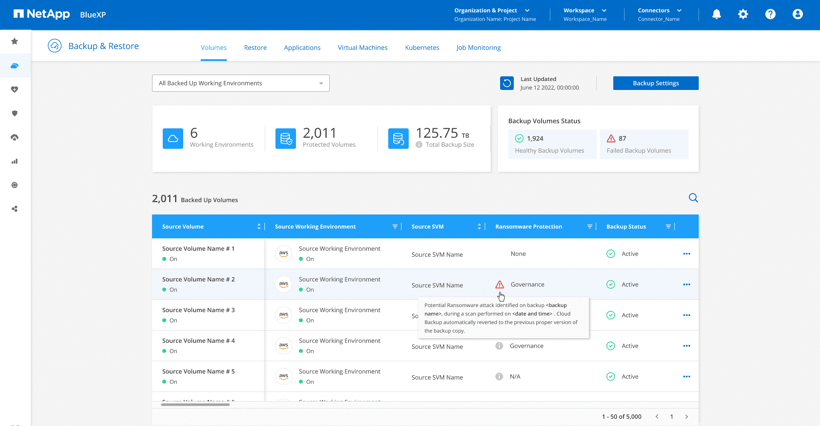Sort by the Source Volume column

coord(259,227)
